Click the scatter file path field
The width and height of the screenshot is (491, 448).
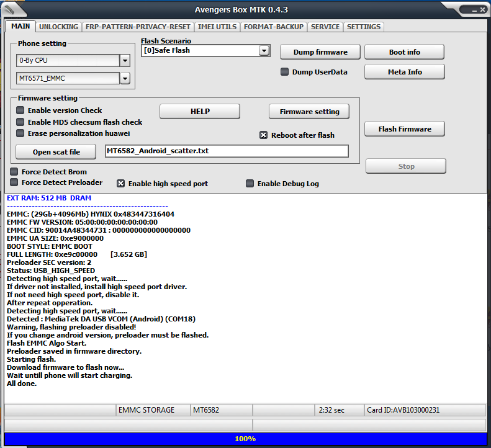(x=227, y=151)
